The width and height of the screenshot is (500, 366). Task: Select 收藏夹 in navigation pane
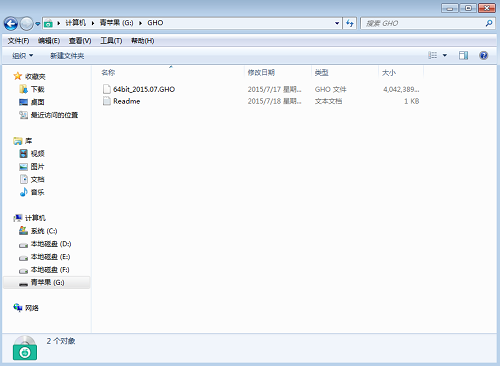[x=35, y=77]
